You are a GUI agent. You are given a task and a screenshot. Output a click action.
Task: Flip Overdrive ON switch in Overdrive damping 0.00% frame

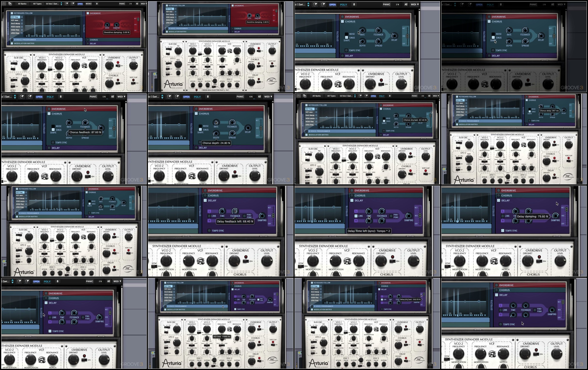(118, 66)
